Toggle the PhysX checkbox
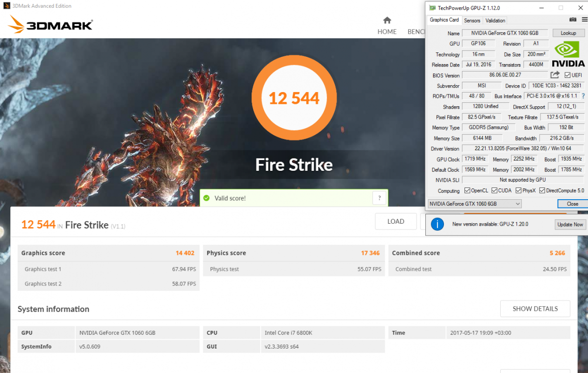The image size is (588, 373). click(x=518, y=190)
